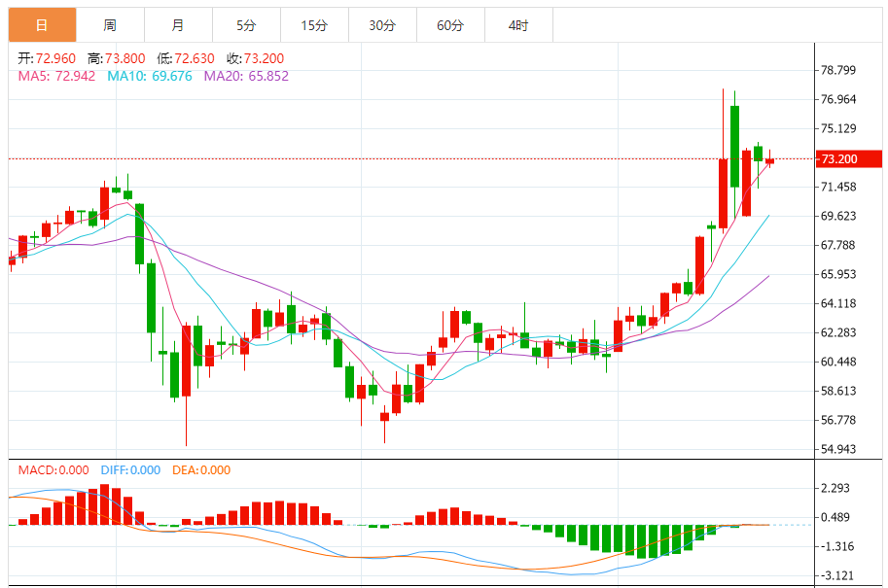888x588 pixels.
Task: Click the 69.623 price axis label
Action: (838, 216)
